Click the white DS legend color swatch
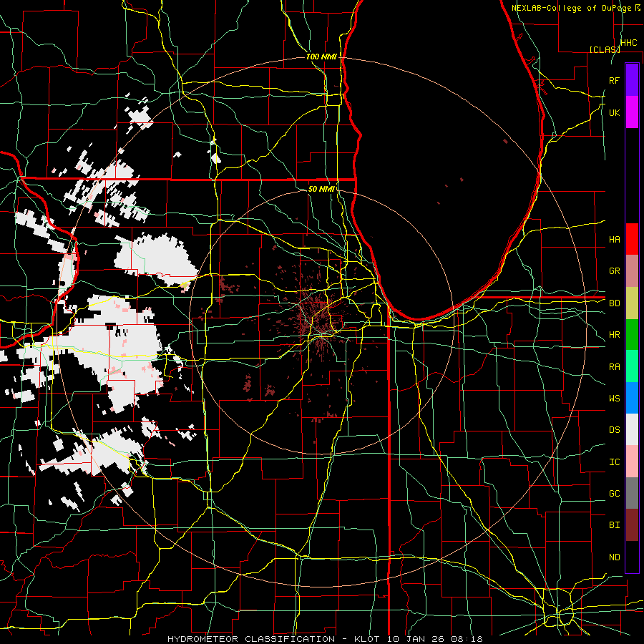The image size is (644, 644). tap(632, 429)
